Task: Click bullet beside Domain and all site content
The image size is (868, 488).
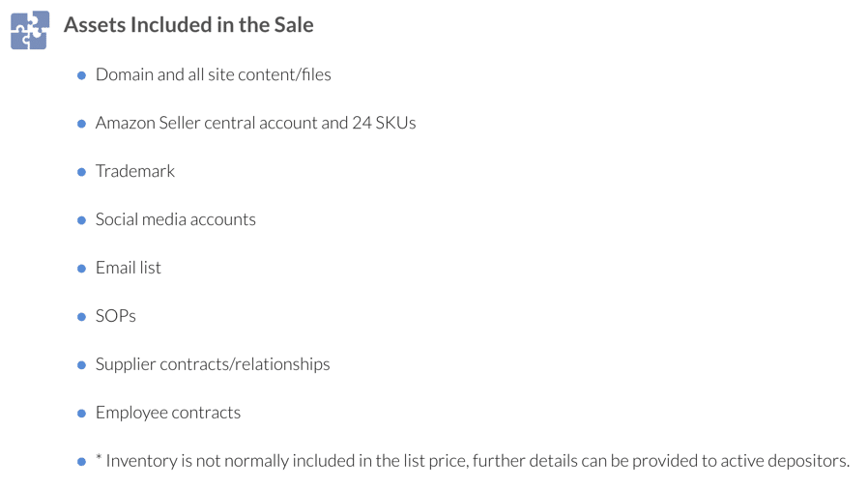Action: pyautogui.click(x=81, y=75)
